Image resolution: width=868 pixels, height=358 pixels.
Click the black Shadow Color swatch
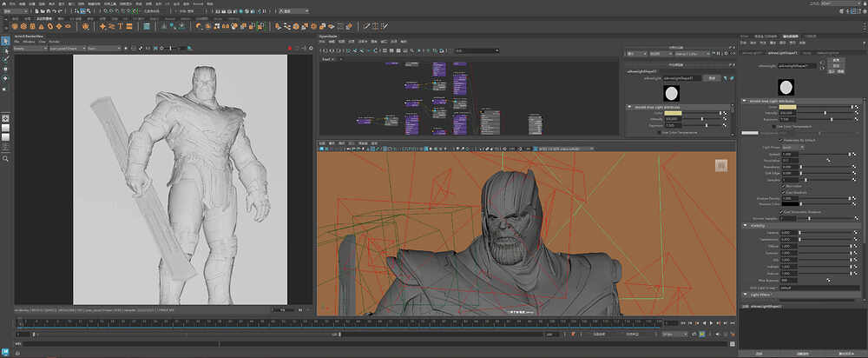click(x=791, y=204)
